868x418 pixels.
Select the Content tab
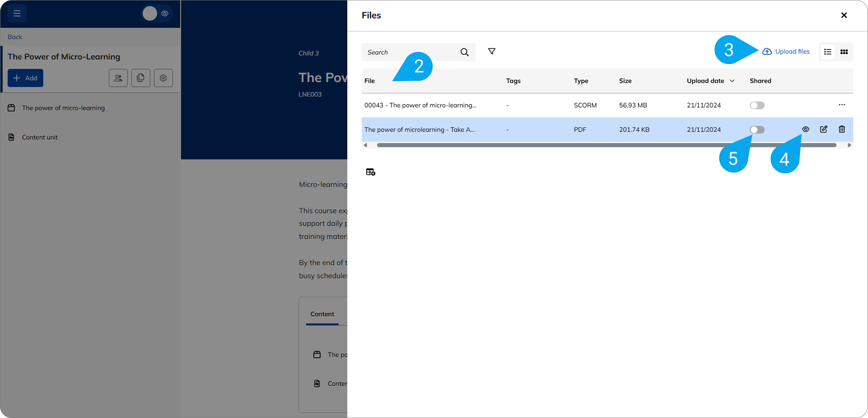tap(322, 314)
